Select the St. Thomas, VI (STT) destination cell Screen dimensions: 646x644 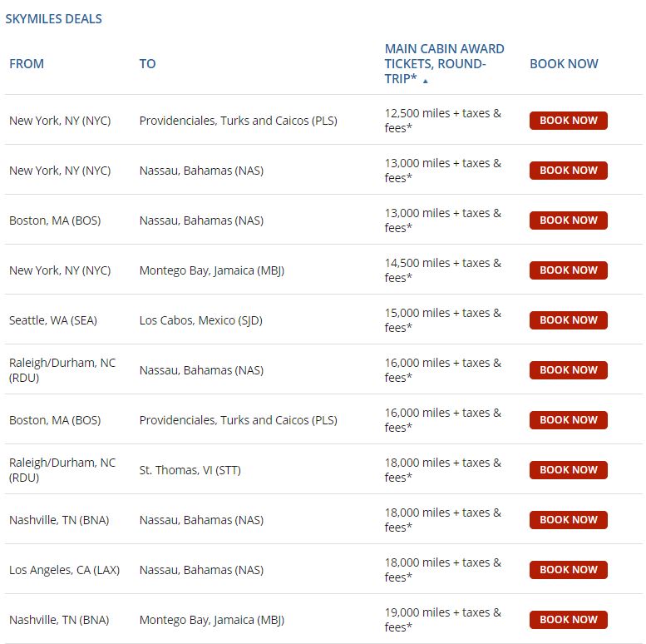[190, 470]
